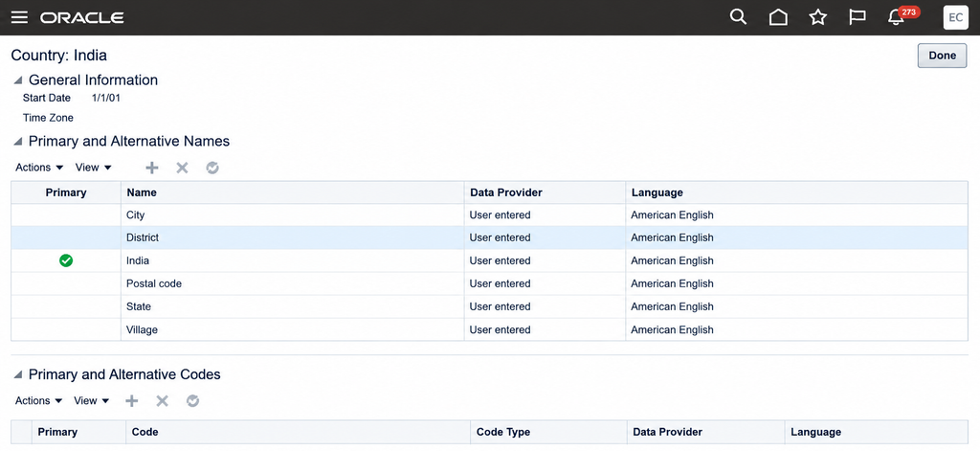
Task: Open the Watchlist flag icon
Action: click(x=857, y=17)
